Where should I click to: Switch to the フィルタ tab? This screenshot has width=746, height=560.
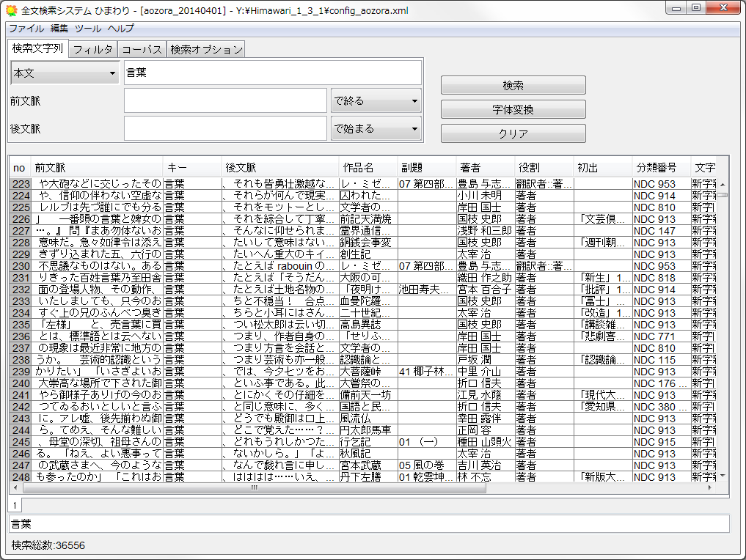pyautogui.click(x=92, y=49)
